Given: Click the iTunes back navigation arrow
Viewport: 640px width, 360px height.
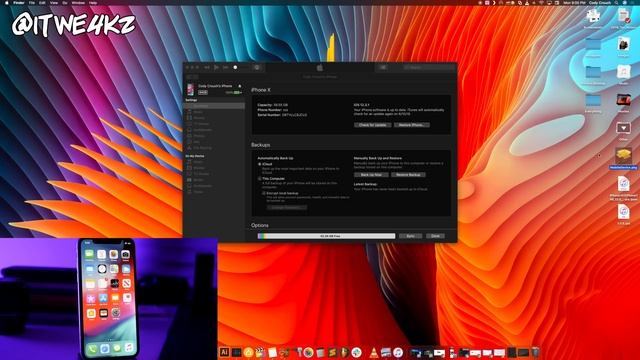Looking at the screenshot, I should (189, 77).
